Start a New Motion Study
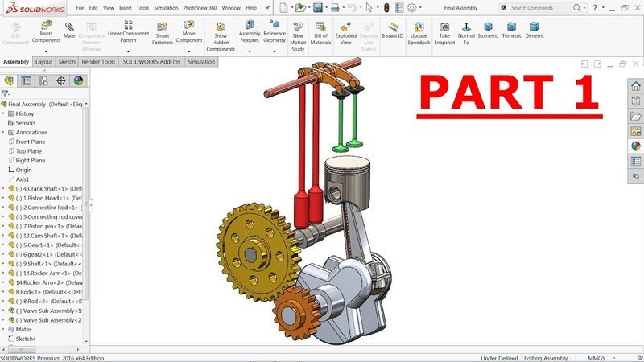 tap(298, 36)
